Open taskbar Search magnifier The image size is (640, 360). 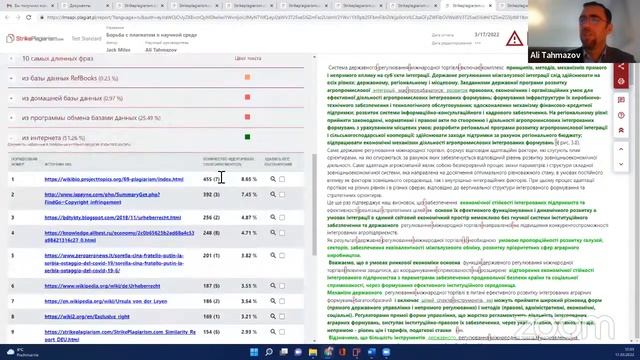[269, 352]
